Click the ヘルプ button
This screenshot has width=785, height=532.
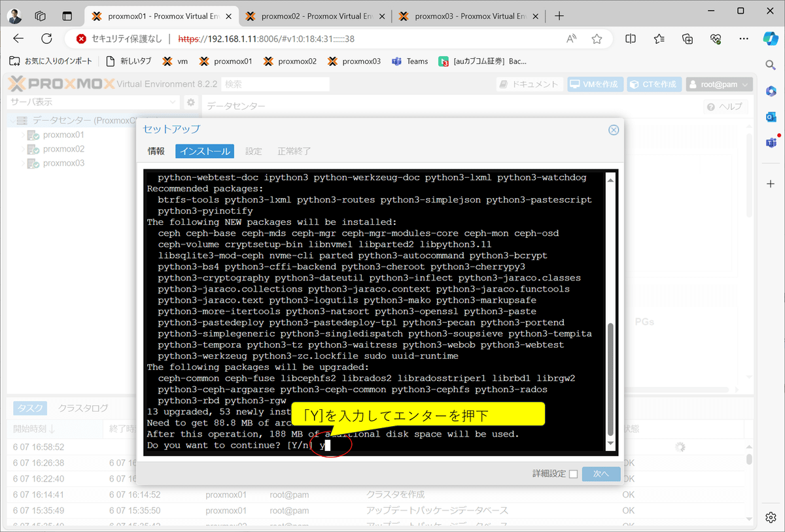[x=725, y=107]
